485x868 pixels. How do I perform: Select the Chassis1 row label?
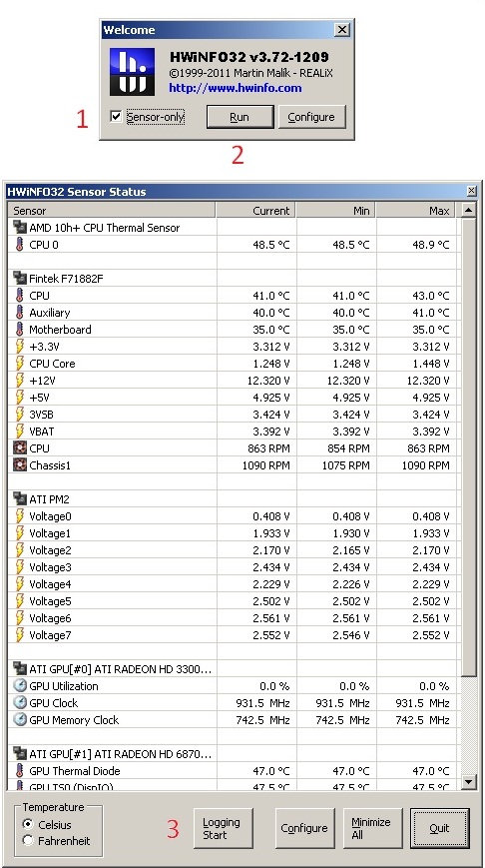click(50, 465)
